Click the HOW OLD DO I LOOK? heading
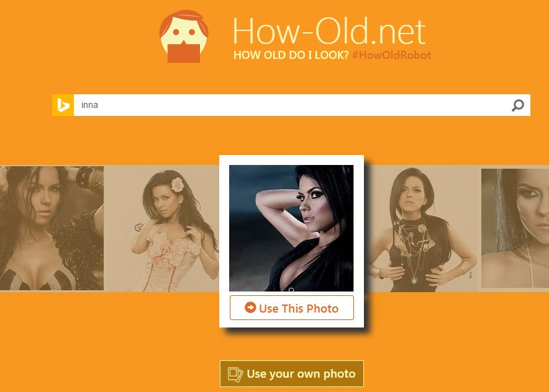This screenshot has height=392, width=549. coord(291,55)
